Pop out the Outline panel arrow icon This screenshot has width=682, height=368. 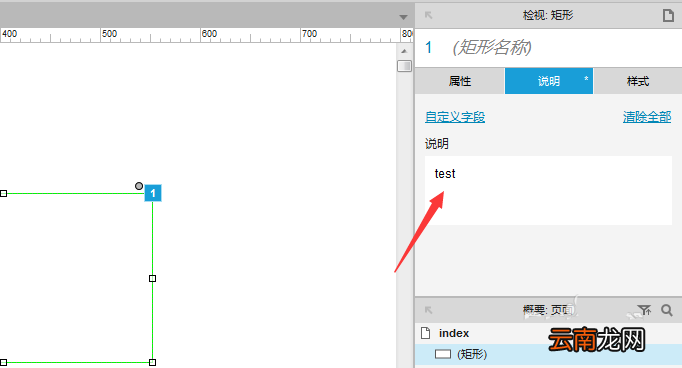tap(428, 310)
